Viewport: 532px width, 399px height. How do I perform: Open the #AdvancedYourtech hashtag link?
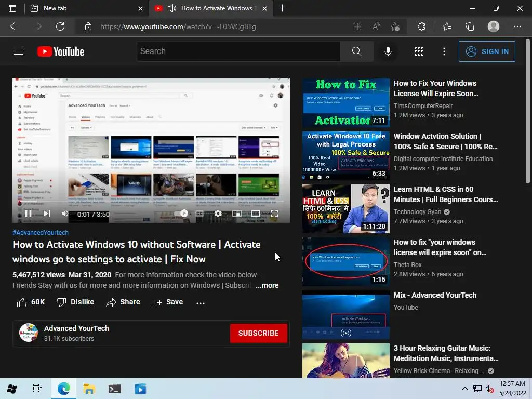point(41,232)
